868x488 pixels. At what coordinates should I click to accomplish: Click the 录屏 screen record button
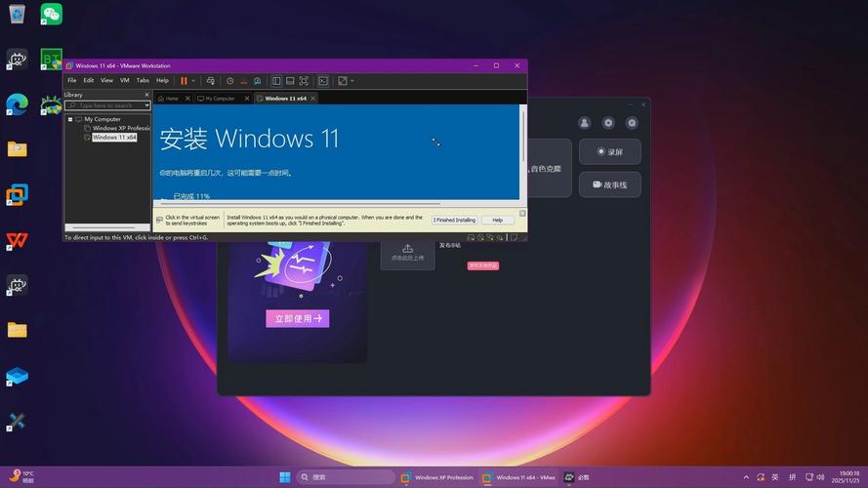coord(610,151)
